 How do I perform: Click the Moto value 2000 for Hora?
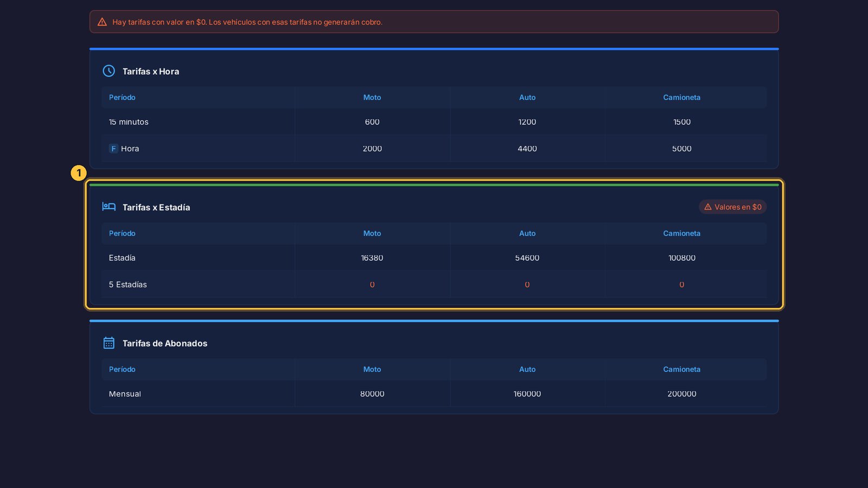[372, 149]
